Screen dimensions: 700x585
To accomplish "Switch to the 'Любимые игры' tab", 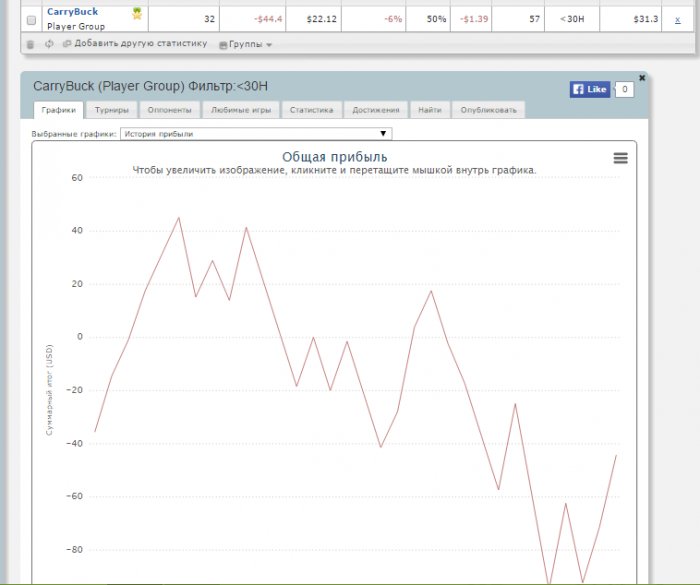I will click(x=241, y=110).
